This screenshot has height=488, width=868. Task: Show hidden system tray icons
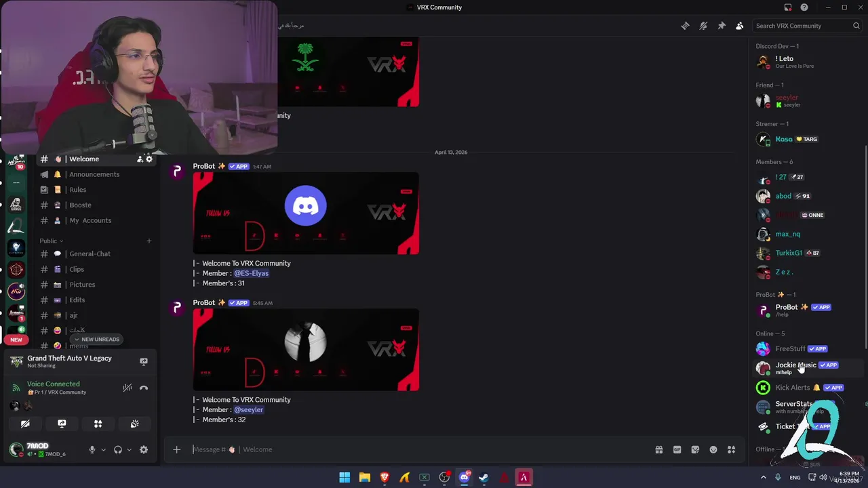(763, 477)
